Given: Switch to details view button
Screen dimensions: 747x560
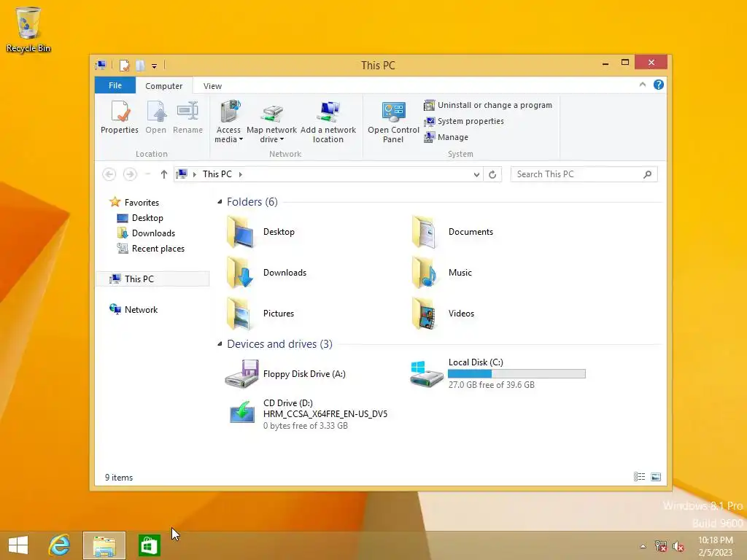Looking at the screenshot, I should tap(639, 477).
